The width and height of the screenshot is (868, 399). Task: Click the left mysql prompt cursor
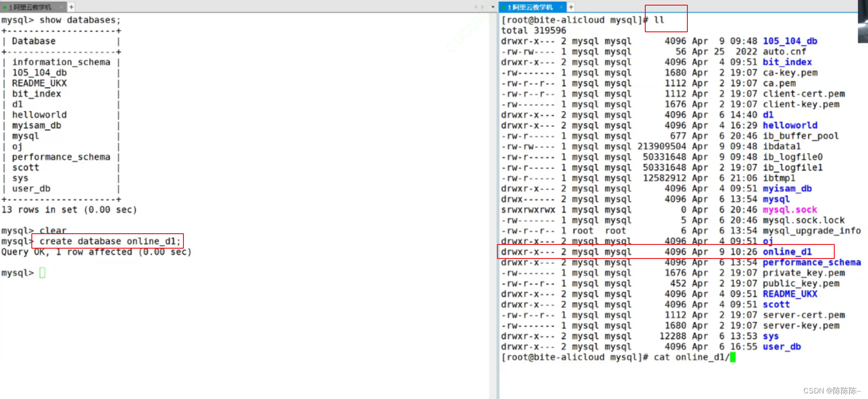(43, 273)
